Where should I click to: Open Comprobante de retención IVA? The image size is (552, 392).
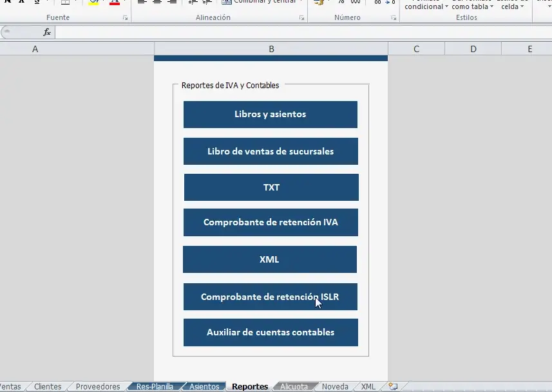pos(271,223)
